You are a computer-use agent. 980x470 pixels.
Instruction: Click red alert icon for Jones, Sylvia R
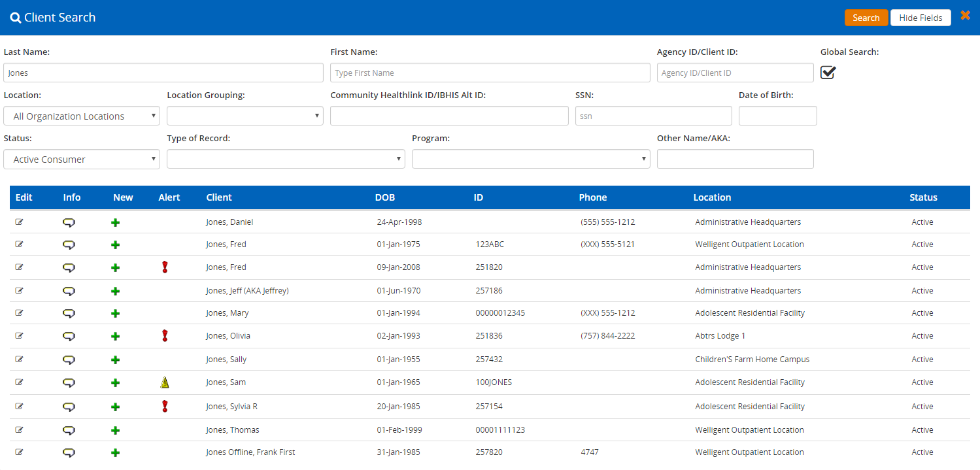click(x=165, y=407)
